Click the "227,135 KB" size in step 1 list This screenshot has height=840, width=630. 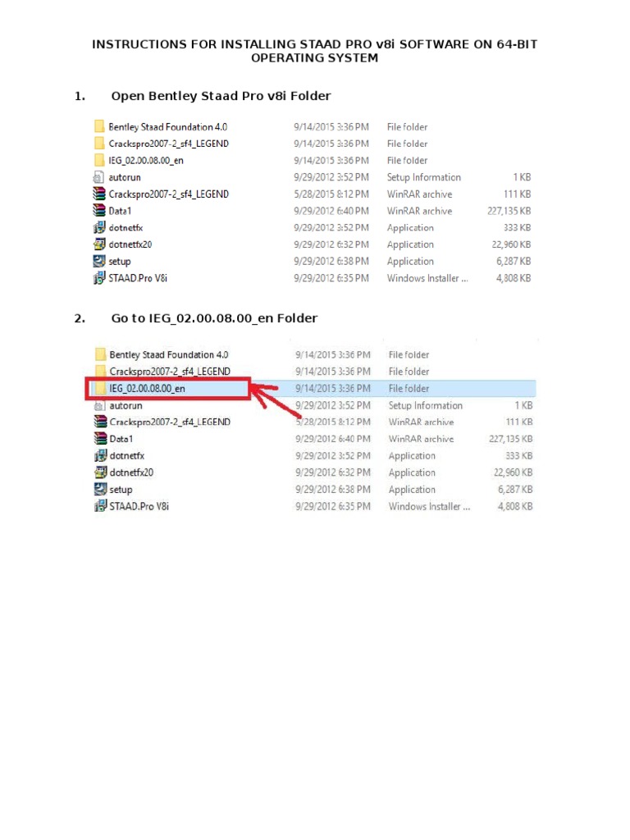[509, 211]
